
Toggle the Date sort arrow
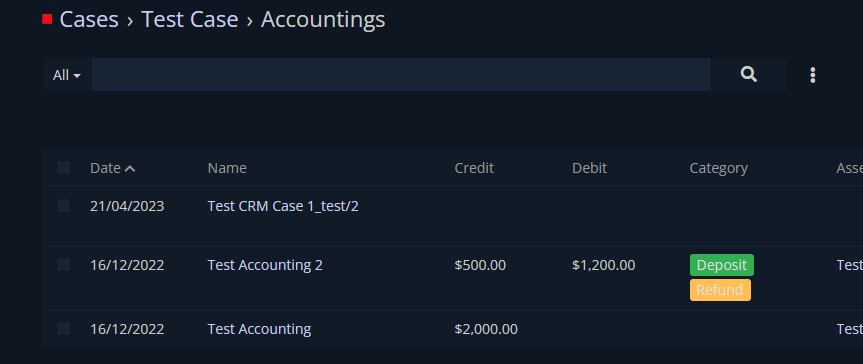pos(130,169)
